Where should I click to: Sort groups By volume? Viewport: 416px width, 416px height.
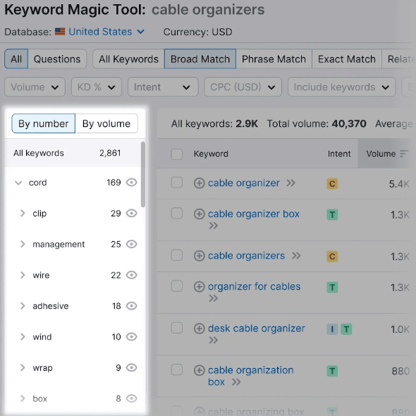click(x=106, y=124)
